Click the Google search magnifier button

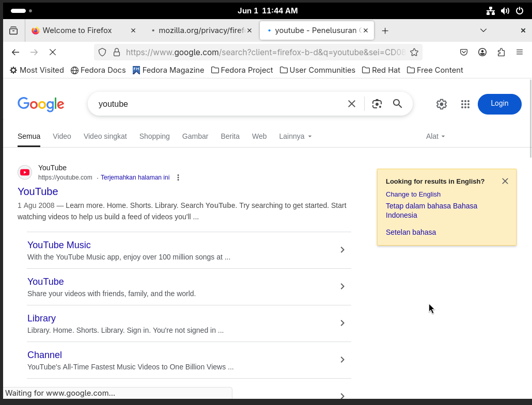(397, 104)
